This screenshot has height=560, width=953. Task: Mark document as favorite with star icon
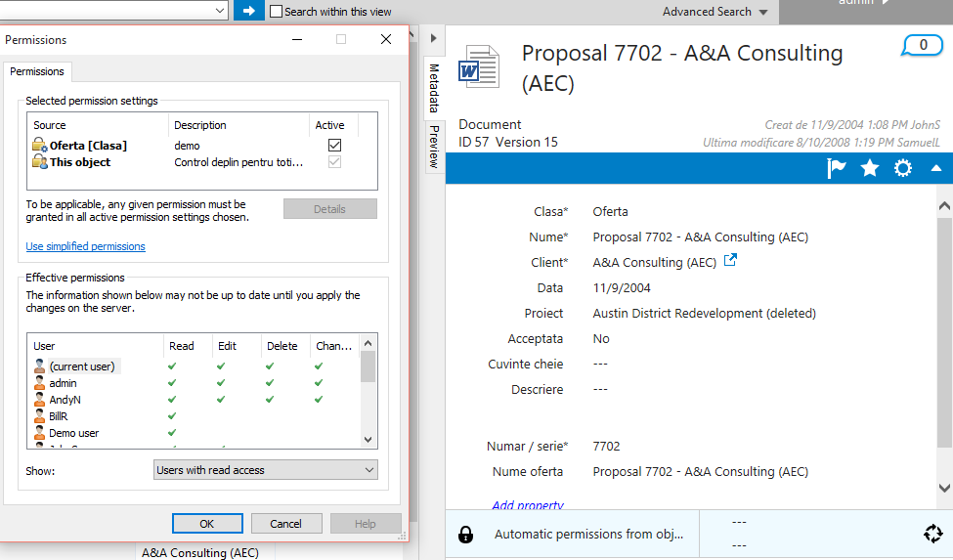(x=870, y=168)
